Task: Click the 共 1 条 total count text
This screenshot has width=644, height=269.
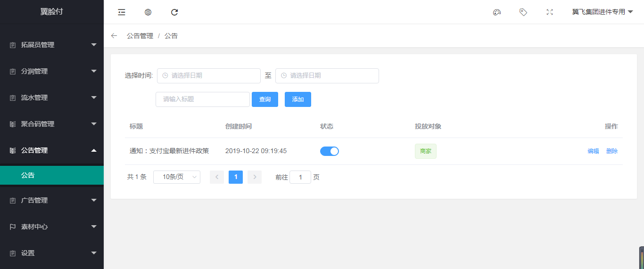Action: click(137, 177)
